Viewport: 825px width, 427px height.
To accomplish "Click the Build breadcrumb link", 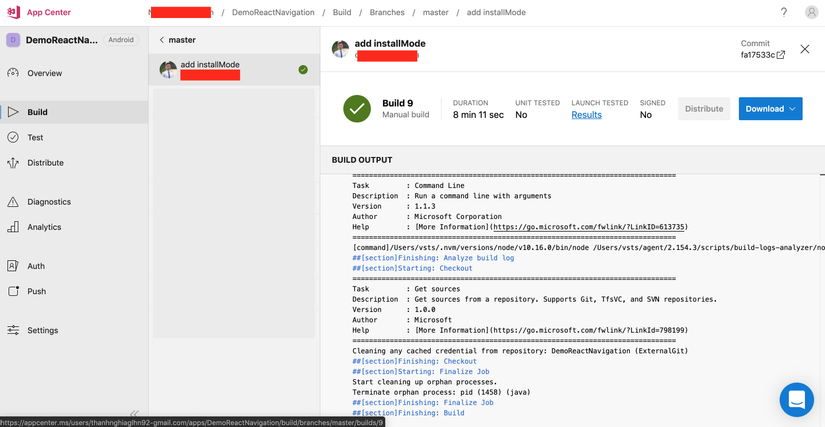I will point(342,13).
